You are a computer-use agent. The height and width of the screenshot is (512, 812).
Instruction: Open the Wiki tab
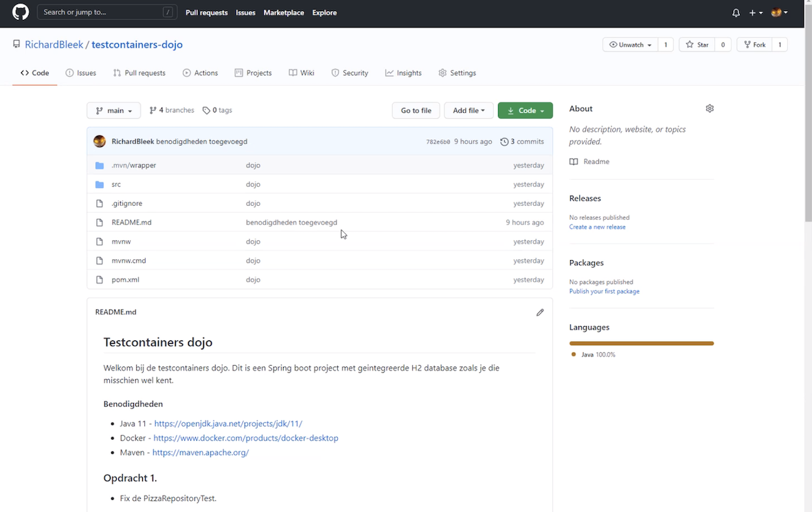(x=302, y=73)
